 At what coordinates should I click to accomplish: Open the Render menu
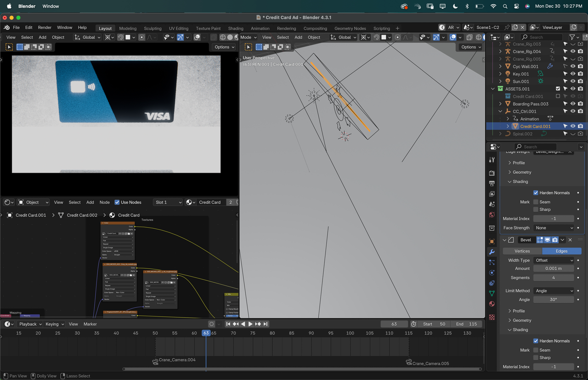[x=45, y=28]
